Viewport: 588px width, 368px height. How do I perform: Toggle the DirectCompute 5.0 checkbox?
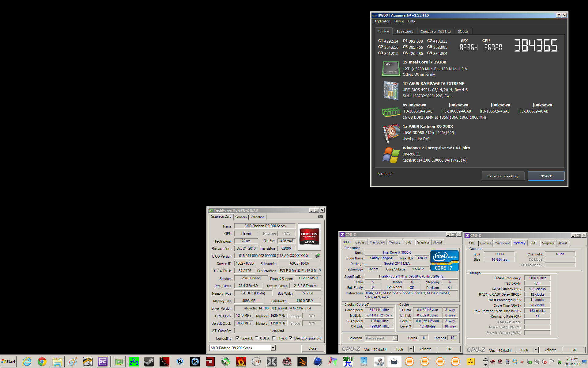pos(291,338)
